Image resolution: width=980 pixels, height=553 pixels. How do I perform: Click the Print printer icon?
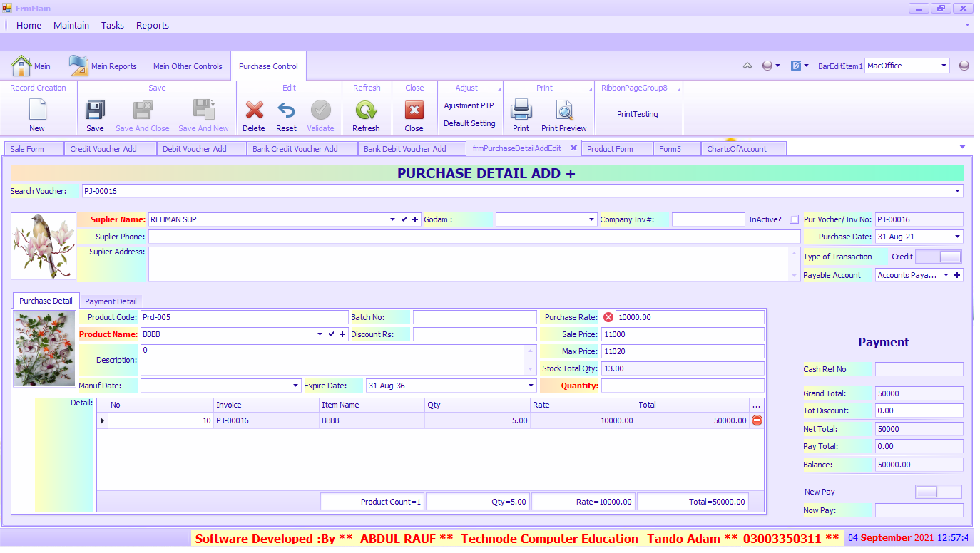point(521,110)
